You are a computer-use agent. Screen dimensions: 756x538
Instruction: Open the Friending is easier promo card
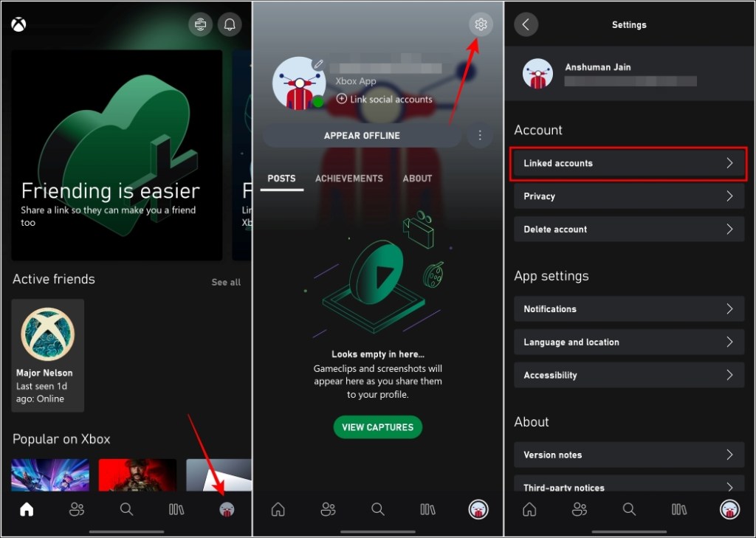(x=117, y=155)
